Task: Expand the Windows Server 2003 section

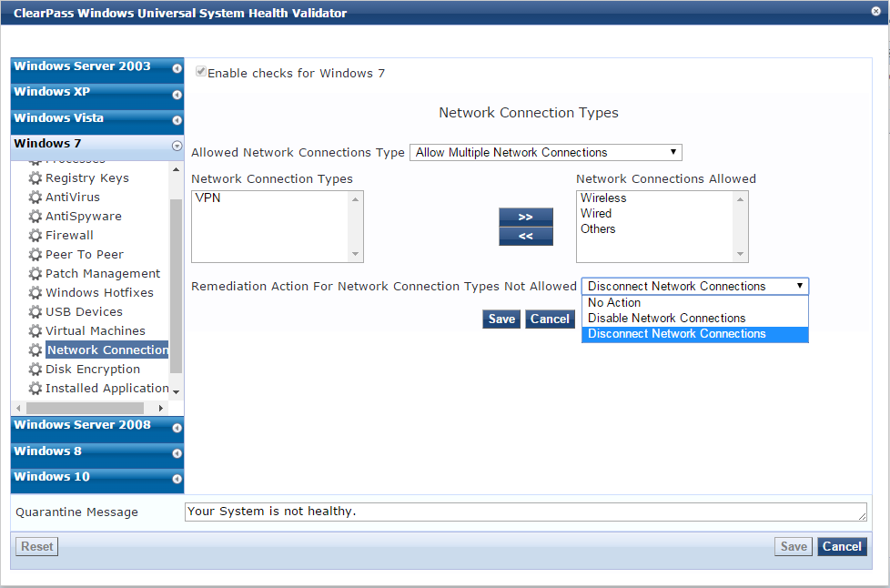Action: (x=177, y=68)
